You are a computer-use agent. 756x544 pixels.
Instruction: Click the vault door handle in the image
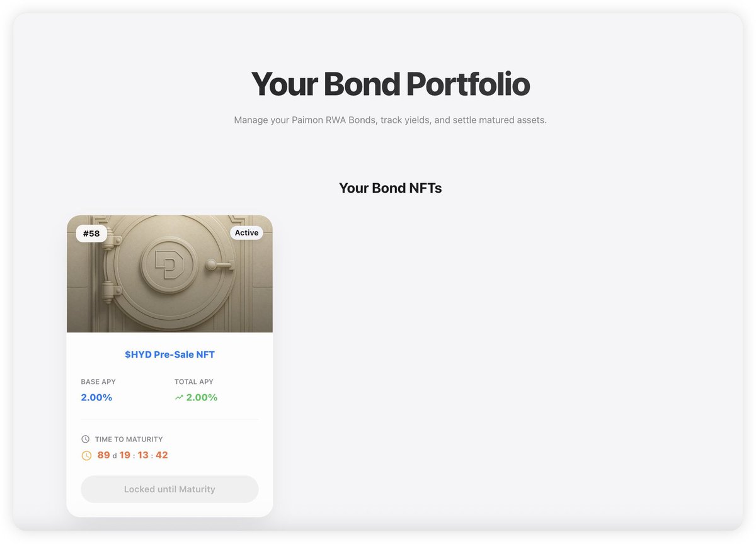point(222,265)
